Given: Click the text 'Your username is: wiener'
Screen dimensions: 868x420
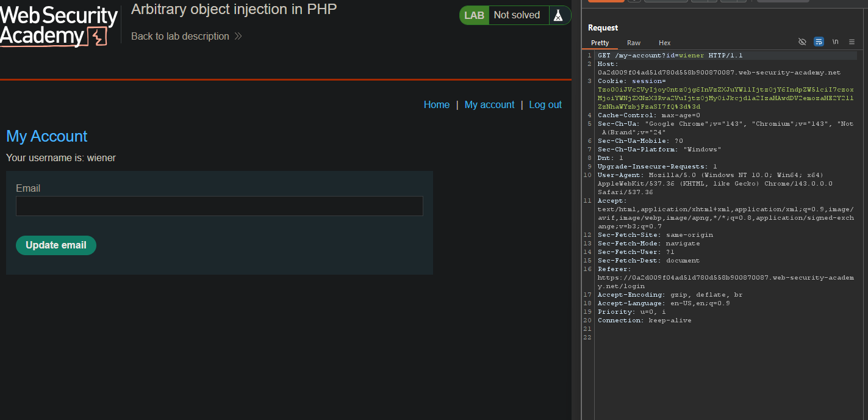Looking at the screenshot, I should [61, 157].
